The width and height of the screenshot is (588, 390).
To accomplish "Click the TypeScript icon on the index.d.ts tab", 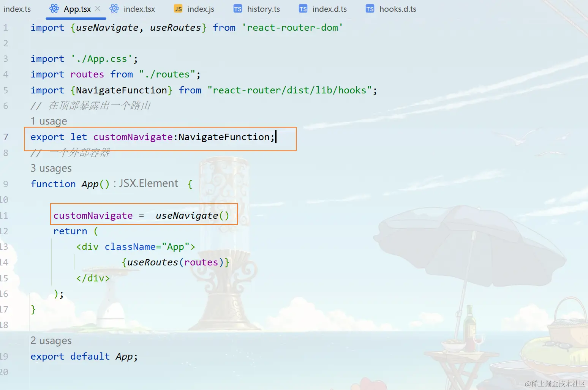I will (x=303, y=8).
